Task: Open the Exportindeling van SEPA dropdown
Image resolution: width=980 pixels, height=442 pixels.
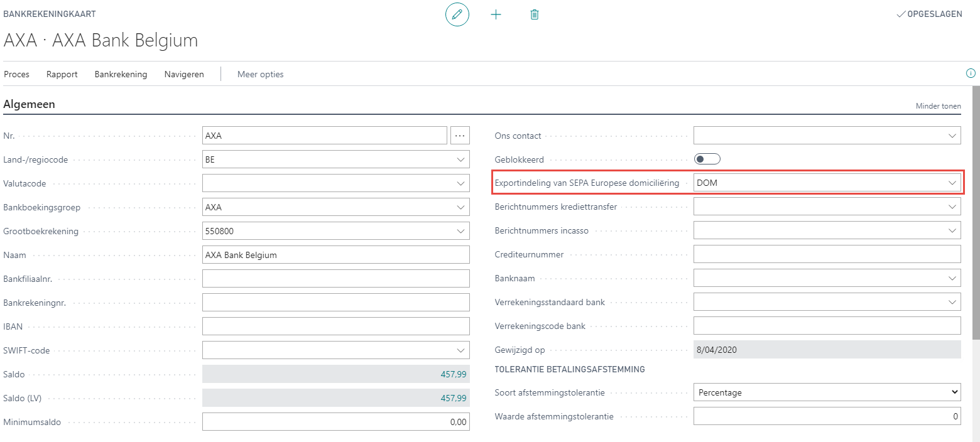Action: (952, 183)
